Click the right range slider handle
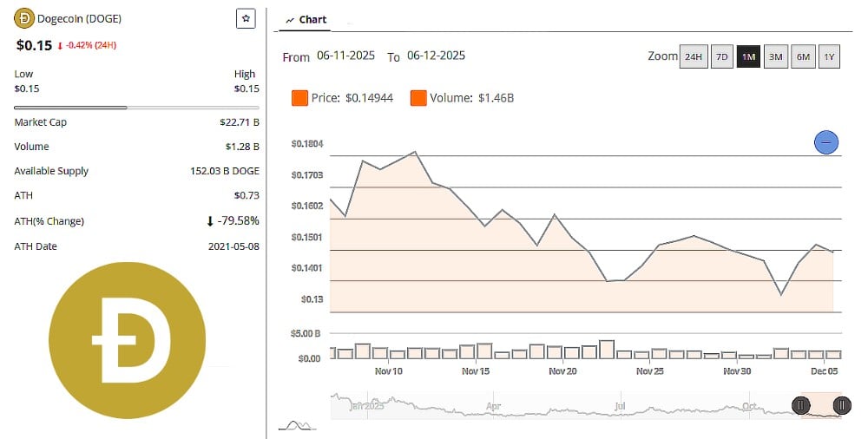 pyautogui.click(x=841, y=405)
